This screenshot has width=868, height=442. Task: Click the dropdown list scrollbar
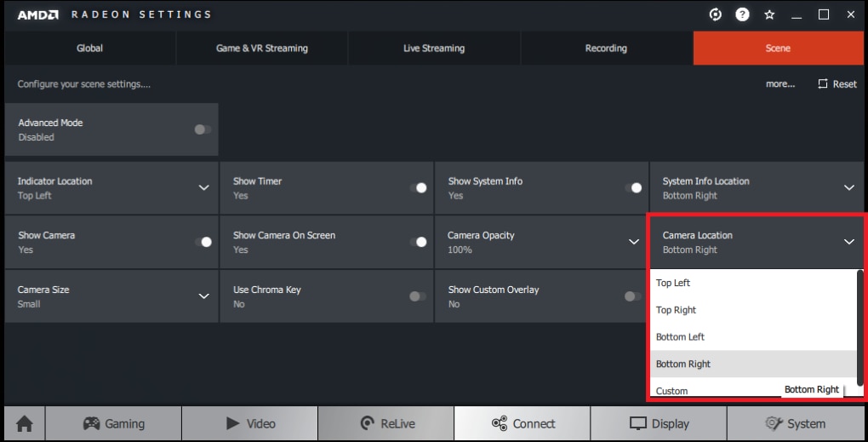click(x=859, y=328)
